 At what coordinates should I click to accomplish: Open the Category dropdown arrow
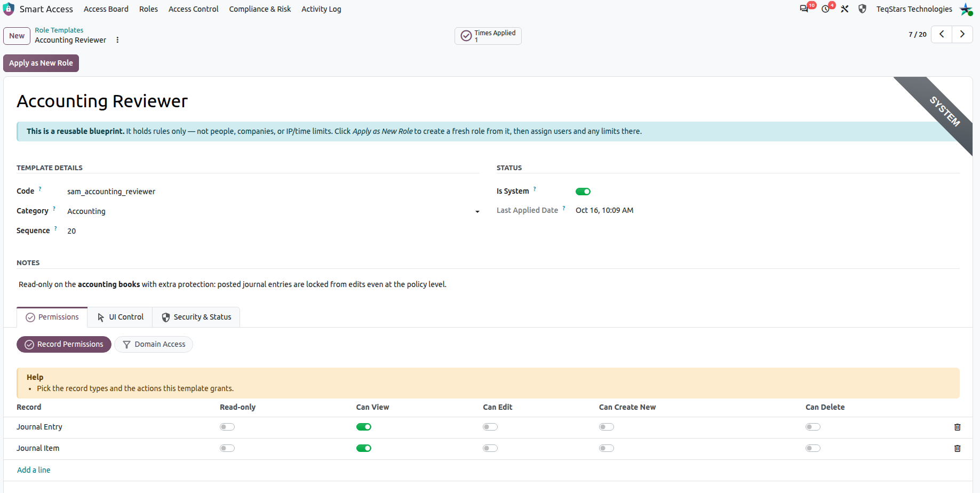coord(477,212)
